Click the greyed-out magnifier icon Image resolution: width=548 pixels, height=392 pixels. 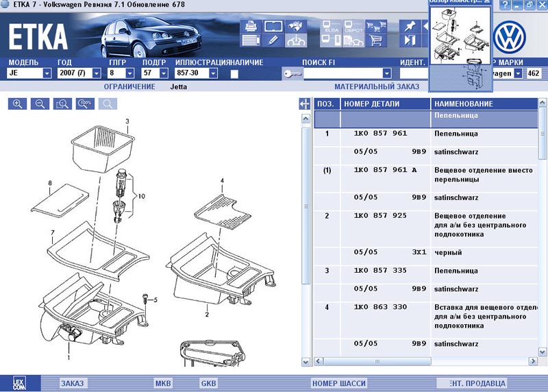108,104
